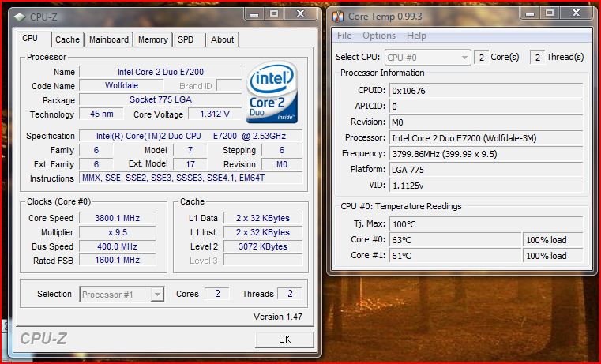The width and height of the screenshot is (601, 364).
Task: Click the Name field Intel Core 2 Duo E7200
Action: click(160, 72)
